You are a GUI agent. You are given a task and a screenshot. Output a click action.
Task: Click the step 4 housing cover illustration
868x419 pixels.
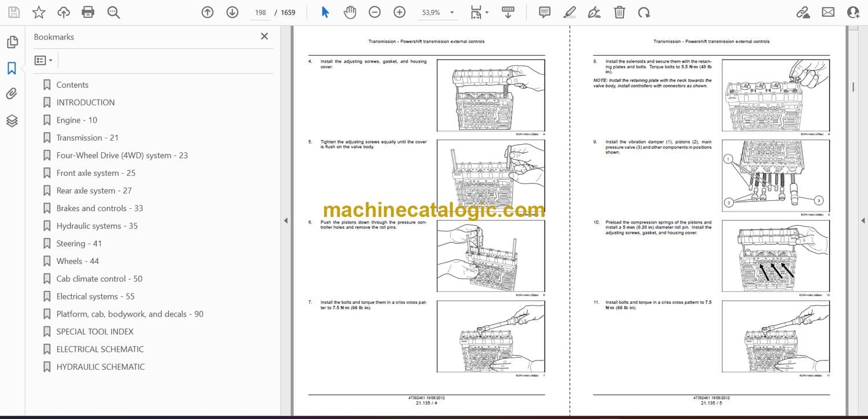pyautogui.click(x=491, y=95)
